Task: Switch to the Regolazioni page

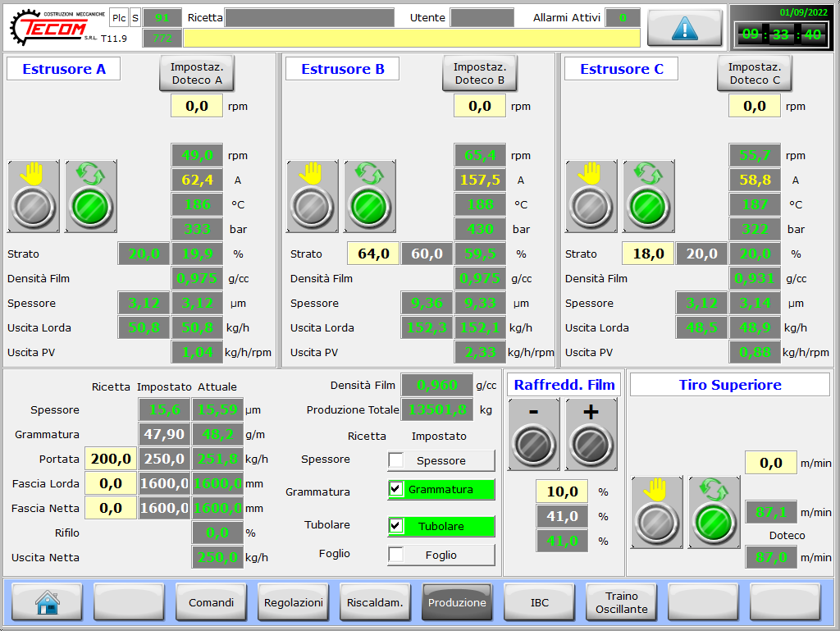Action: click(293, 602)
